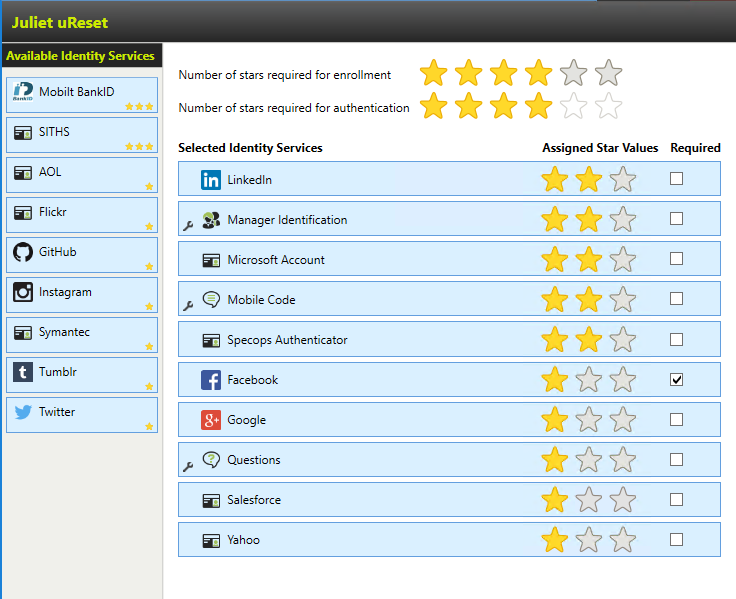Click the GitHub octocat icon
Screen dimensions: 736x599
(x=22, y=253)
